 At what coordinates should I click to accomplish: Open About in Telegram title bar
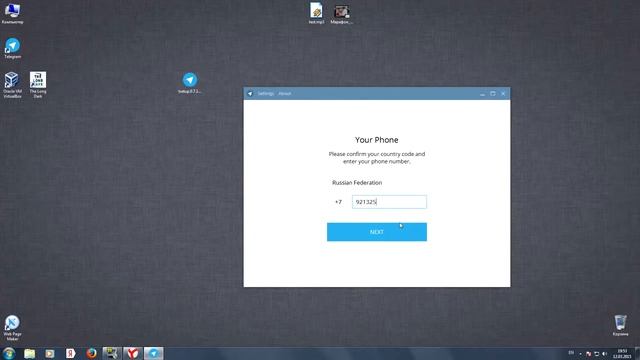click(x=284, y=93)
